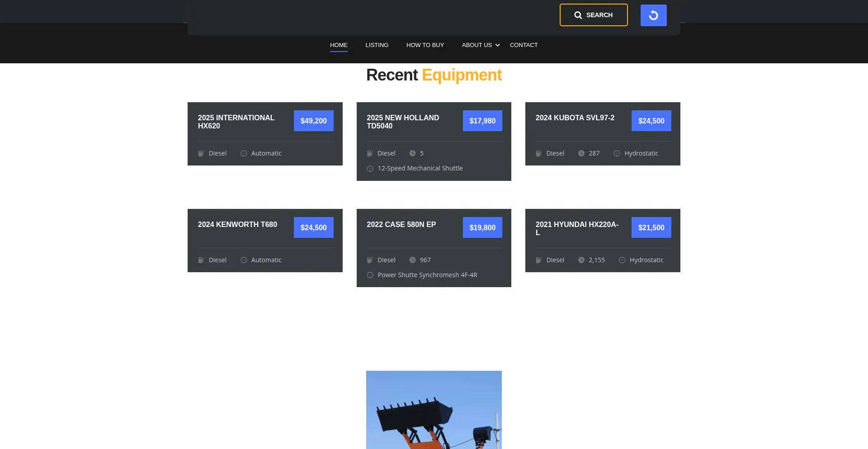Expand the About Us dropdown chevron
Screen dimensions: 868x449
click(497, 45)
